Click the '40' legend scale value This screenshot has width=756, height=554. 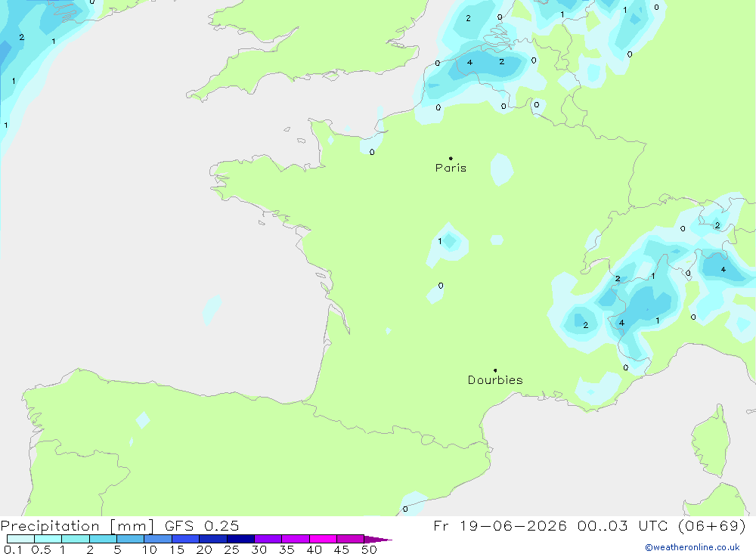pyautogui.click(x=314, y=549)
